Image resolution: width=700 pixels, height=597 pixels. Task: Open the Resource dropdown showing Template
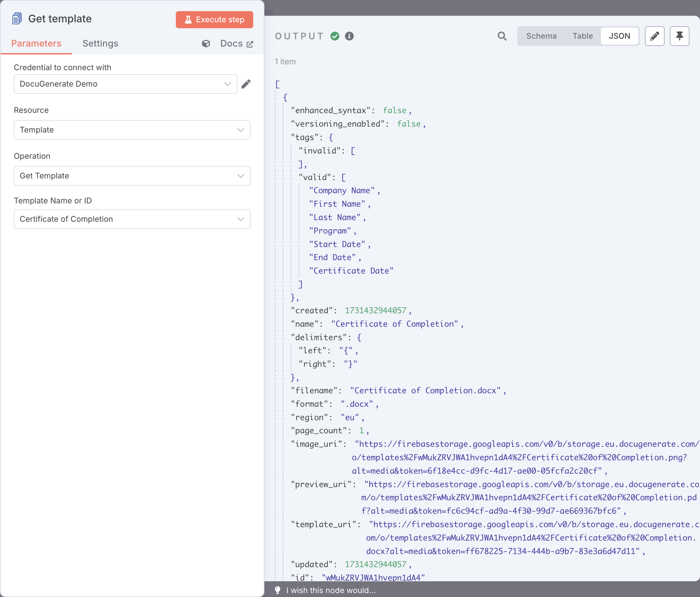tap(132, 130)
